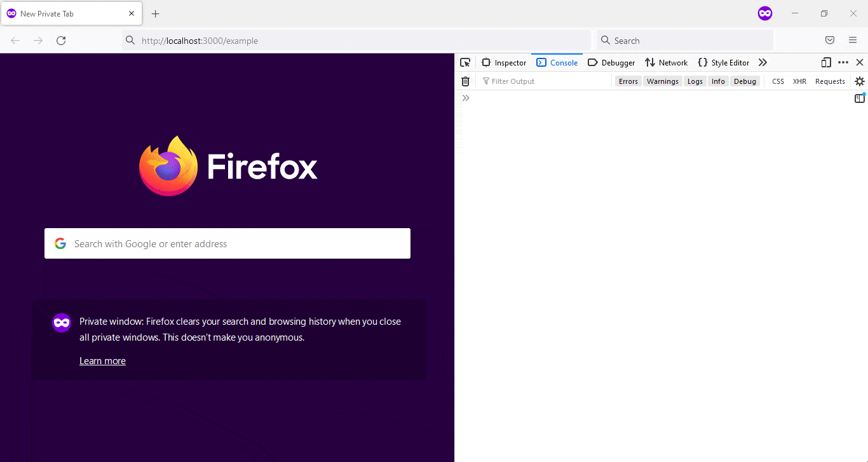Click the back navigation arrow
Screen dimensions: 868x462
[15, 40]
